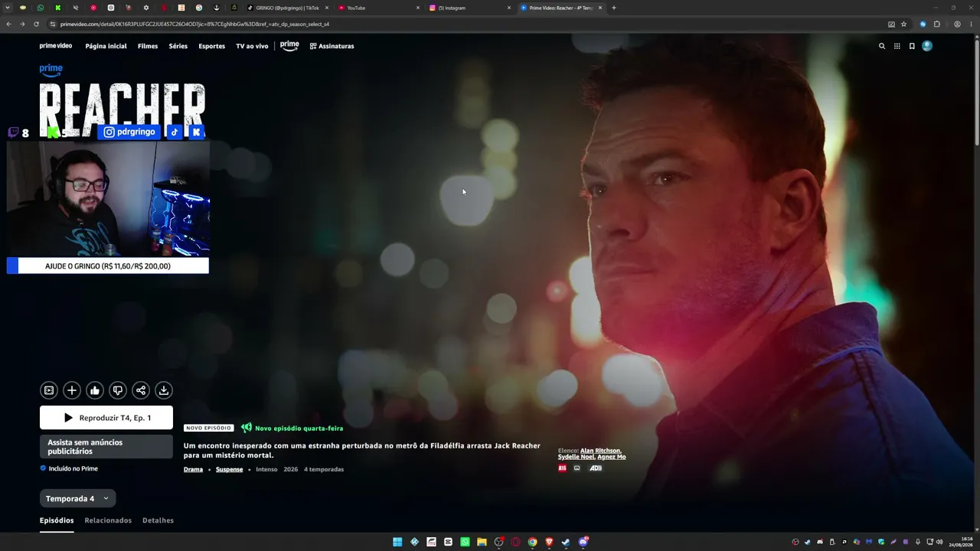980x551 pixels.
Task: Open 'TV ao vivo' in the navigation
Action: click(252, 46)
